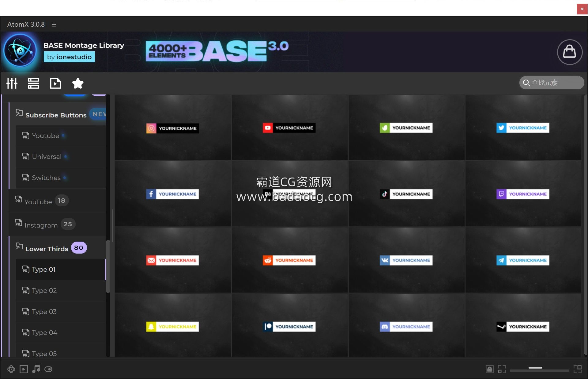Select the Switches item
Screen dimensions: 588x379
coord(61,178)
